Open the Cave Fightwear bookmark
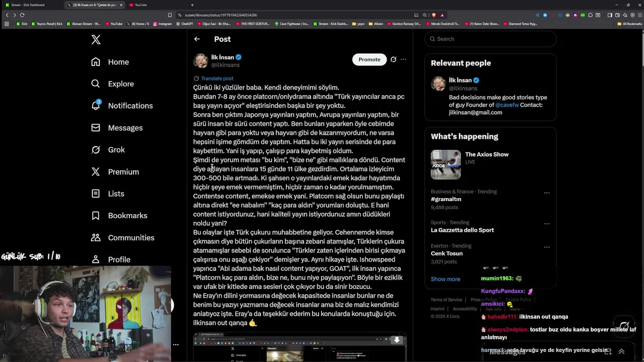 pos(291,24)
